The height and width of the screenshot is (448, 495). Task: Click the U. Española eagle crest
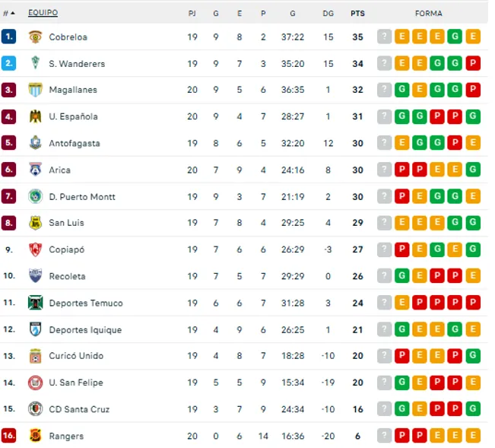(x=35, y=116)
